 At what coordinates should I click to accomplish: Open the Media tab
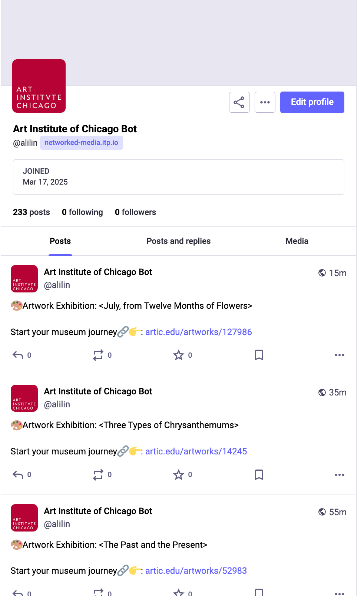[x=297, y=241]
